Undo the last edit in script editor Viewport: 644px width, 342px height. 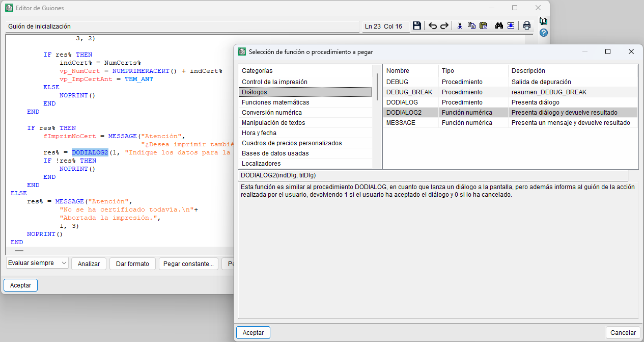click(433, 25)
